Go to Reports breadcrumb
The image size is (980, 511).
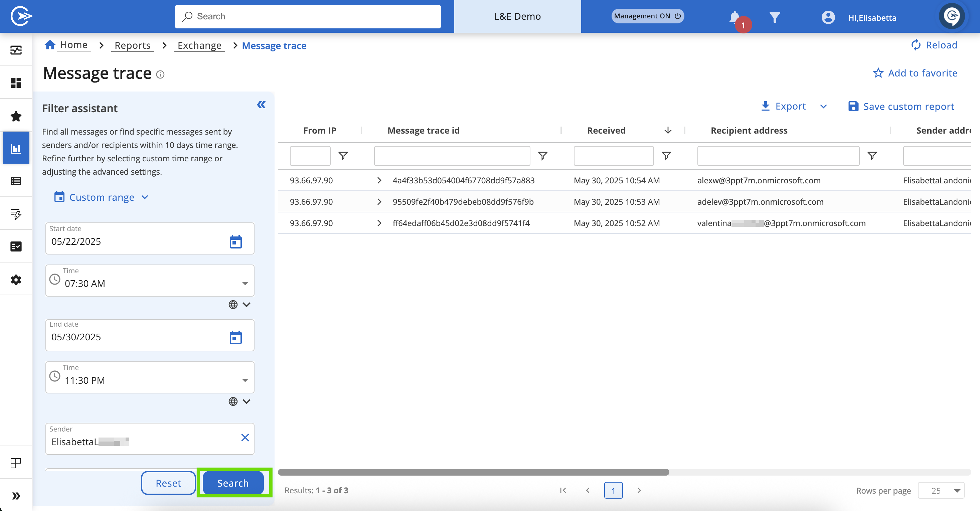(132, 45)
